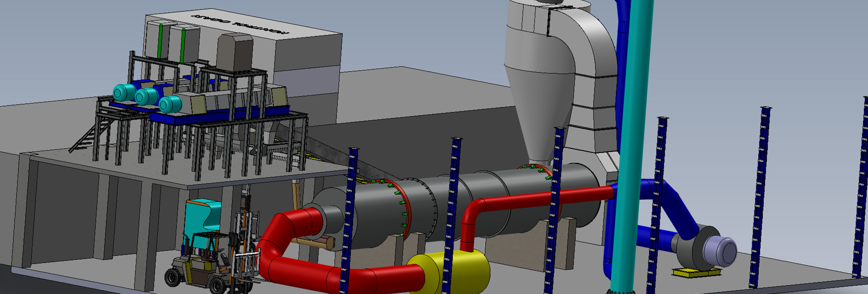Select the tall teal vertical chimney pipe
Image resolution: width=868 pixels, height=294 pixels.
point(633,136)
